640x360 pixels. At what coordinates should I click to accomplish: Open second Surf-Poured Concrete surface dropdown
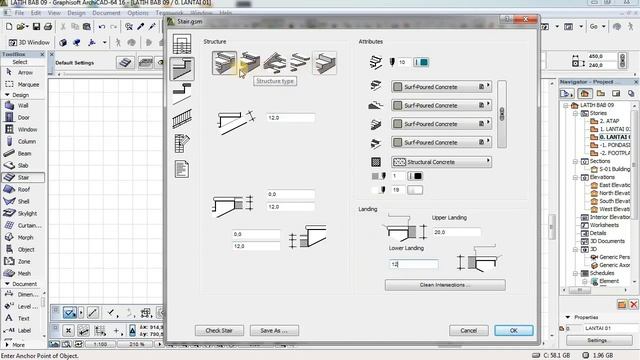tap(441, 105)
